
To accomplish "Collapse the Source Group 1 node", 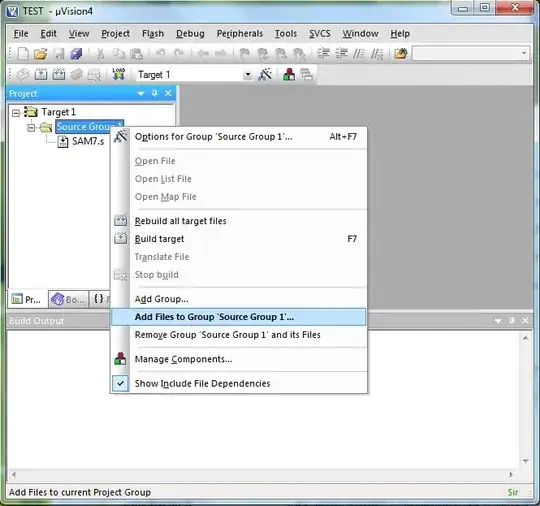I will 31,127.
